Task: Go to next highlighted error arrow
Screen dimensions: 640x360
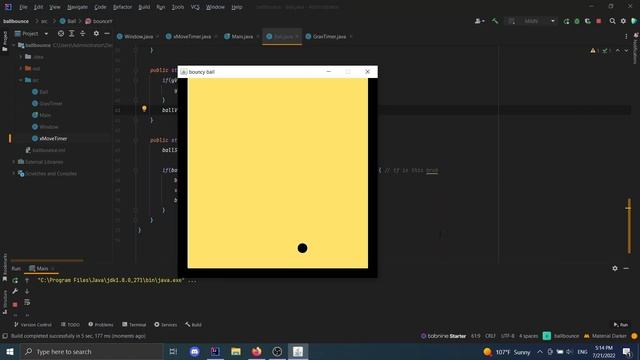Action: click(x=626, y=51)
